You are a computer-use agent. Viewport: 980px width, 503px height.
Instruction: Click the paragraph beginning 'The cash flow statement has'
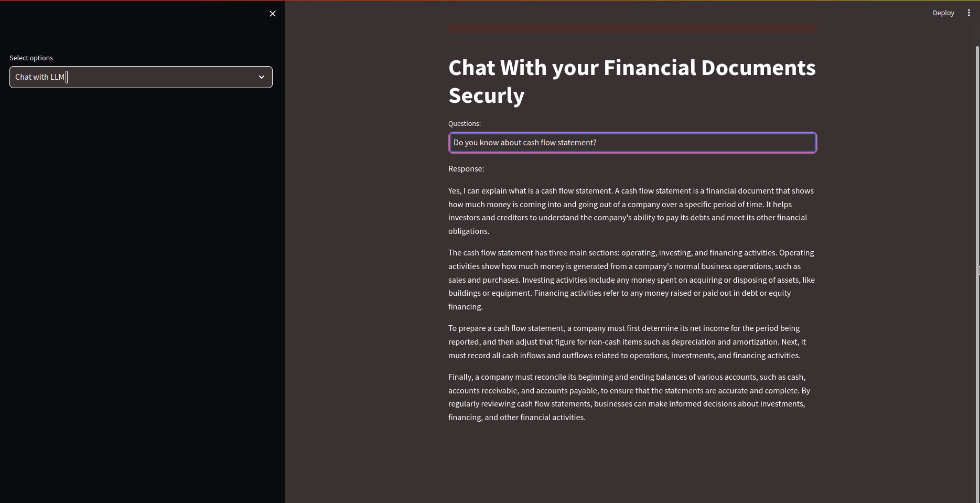coord(631,280)
